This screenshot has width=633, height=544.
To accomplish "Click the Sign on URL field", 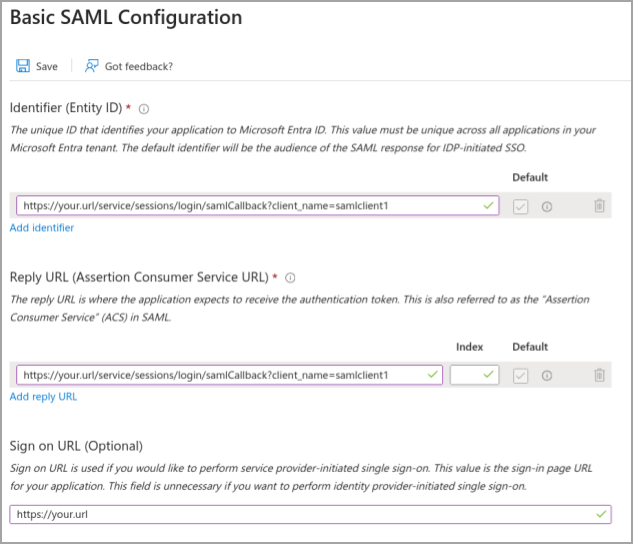I will click(300, 514).
